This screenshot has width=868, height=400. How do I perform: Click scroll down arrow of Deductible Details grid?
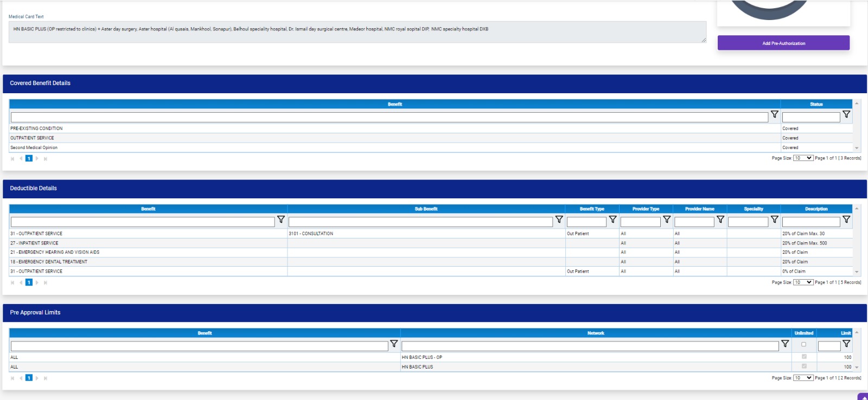click(857, 272)
